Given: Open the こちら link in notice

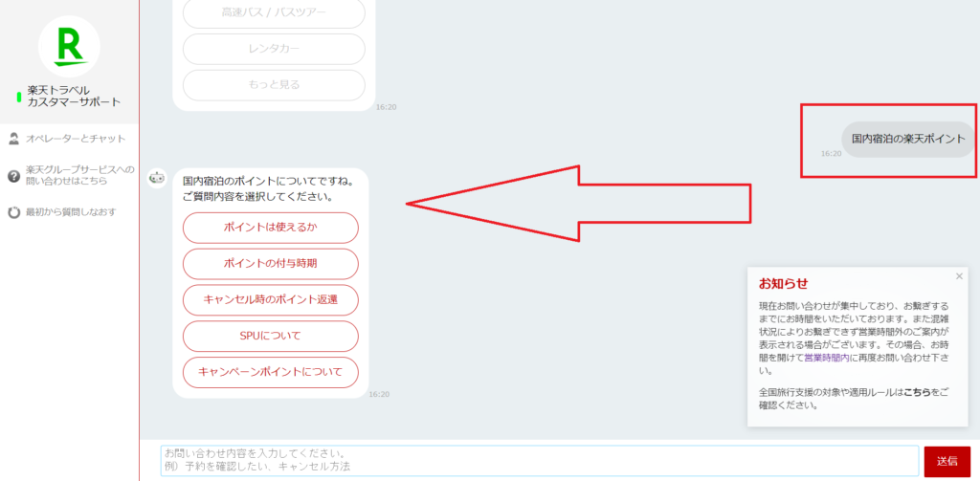Looking at the screenshot, I should 917,393.
